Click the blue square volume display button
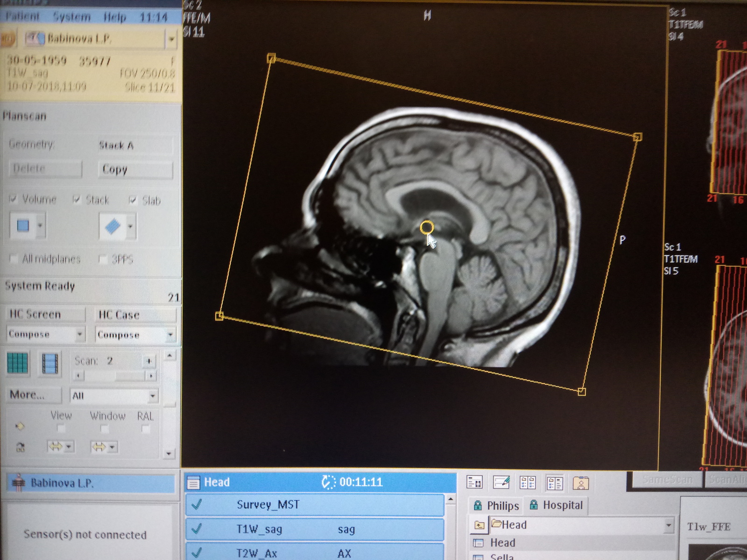This screenshot has width=747, height=560. point(23,226)
